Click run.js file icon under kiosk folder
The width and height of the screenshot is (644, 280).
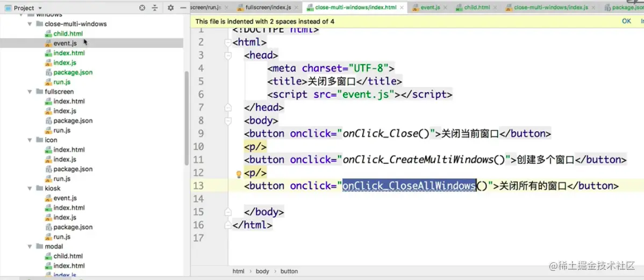click(x=48, y=237)
